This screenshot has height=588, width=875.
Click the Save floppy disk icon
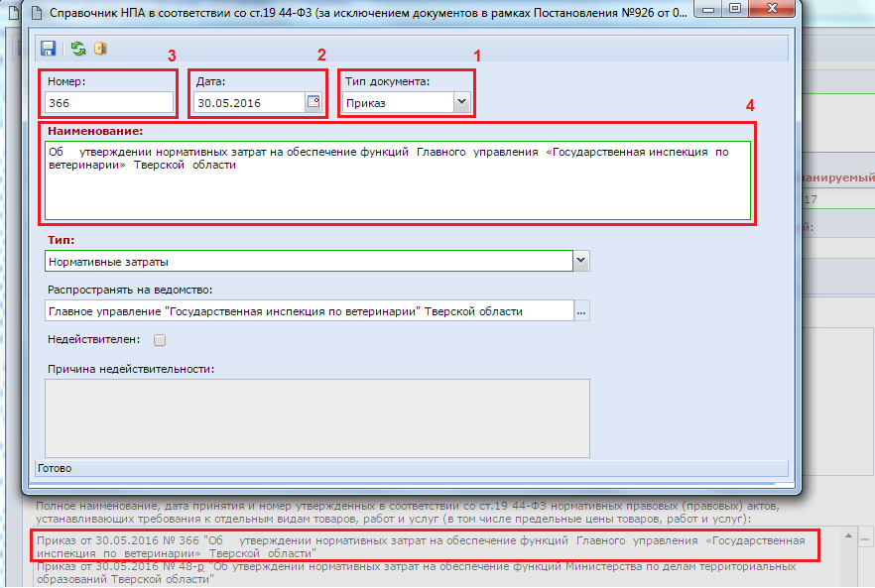click(x=48, y=49)
